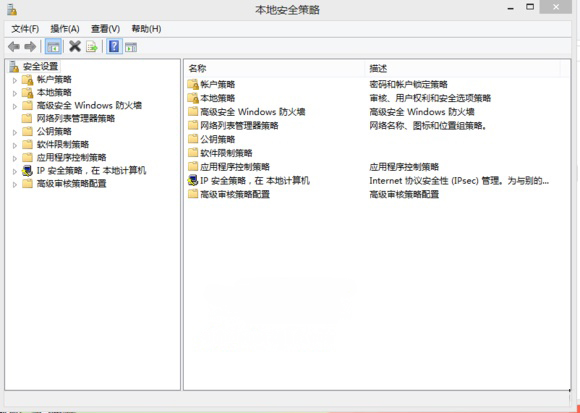The width and height of the screenshot is (580, 413).
Task: Select 帐户策略 name in the list pane
Action: (218, 85)
